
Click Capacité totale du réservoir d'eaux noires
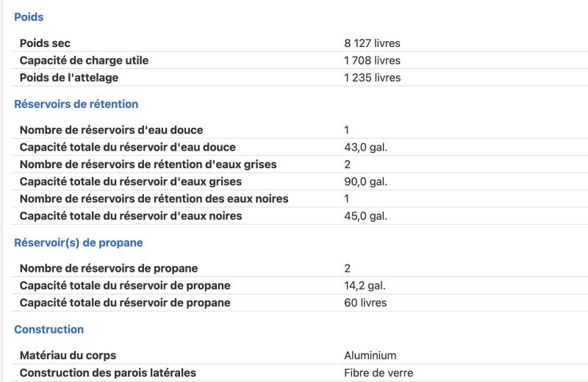tap(131, 216)
